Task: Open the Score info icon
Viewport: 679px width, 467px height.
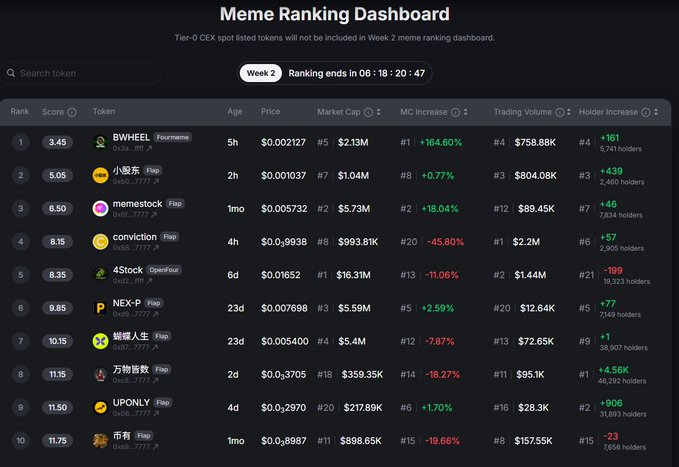Action: tap(72, 112)
